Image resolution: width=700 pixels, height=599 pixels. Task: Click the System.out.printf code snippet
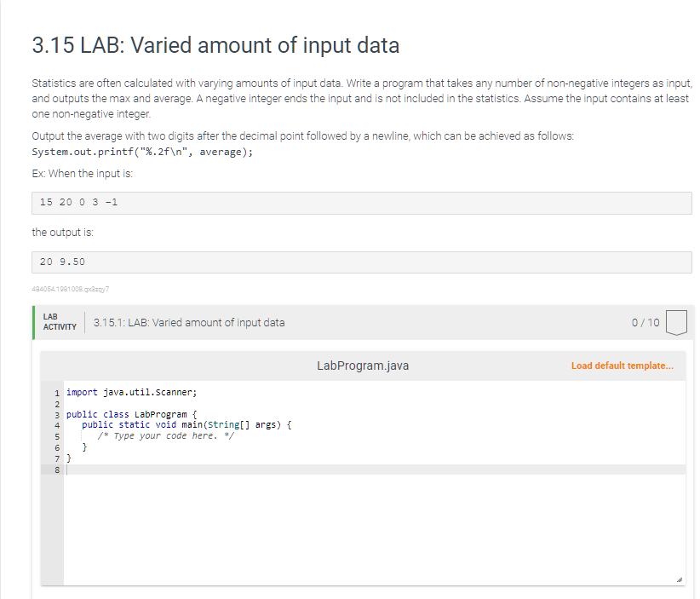click(142, 152)
